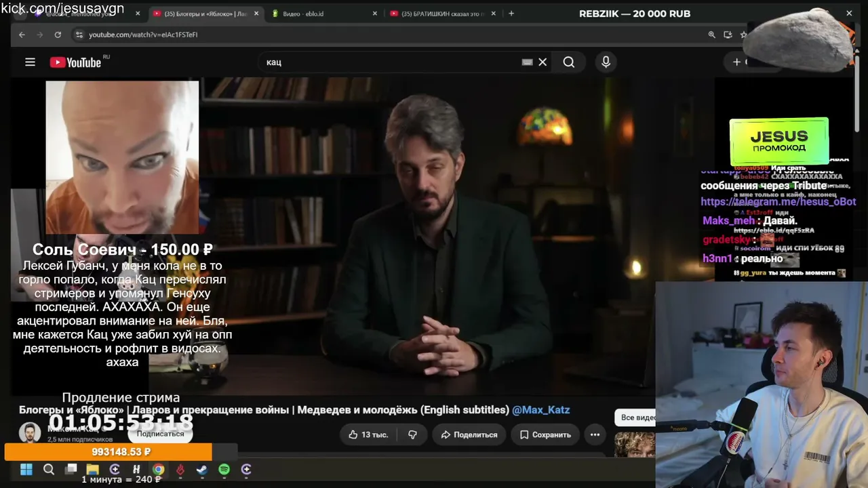The image size is (868, 488).
Task: Click the Подписаться subscribe button
Action: click(160, 434)
